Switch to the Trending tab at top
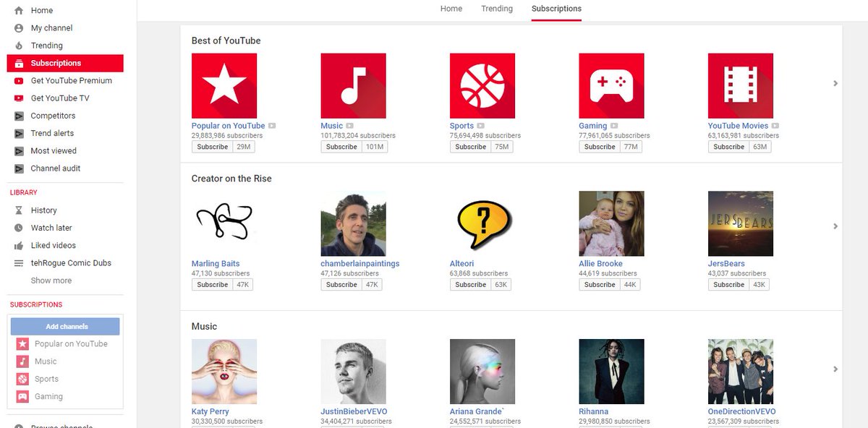The height and width of the screenshot is (428, 868). coord(497,9)
